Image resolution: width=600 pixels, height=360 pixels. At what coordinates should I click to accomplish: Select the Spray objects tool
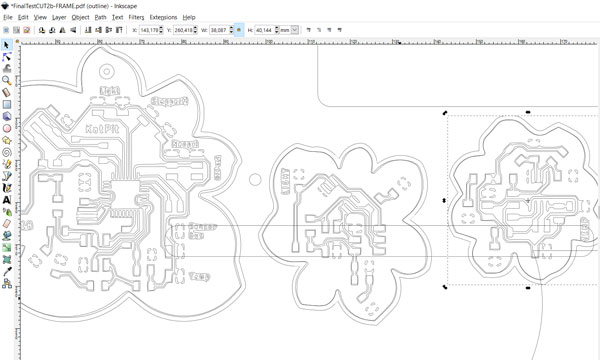pos(7,212)
